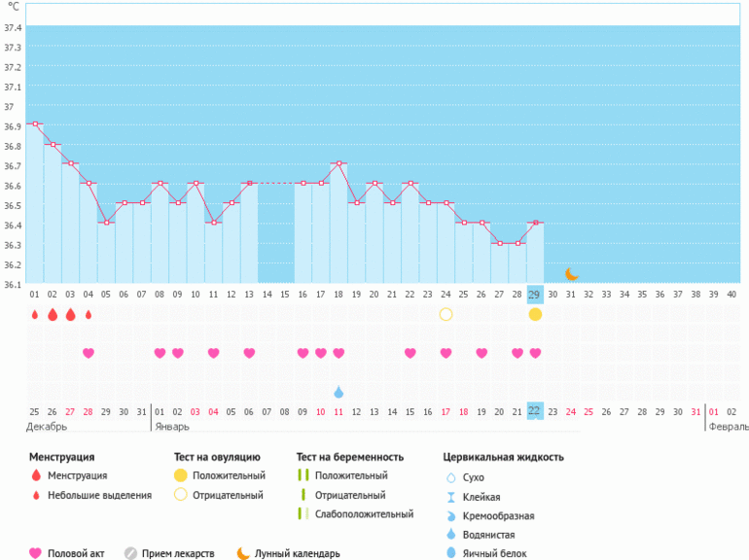Click the Прием лекарств pill icon in legend
This screenshot has width=749, height=560.
[130, 553]
